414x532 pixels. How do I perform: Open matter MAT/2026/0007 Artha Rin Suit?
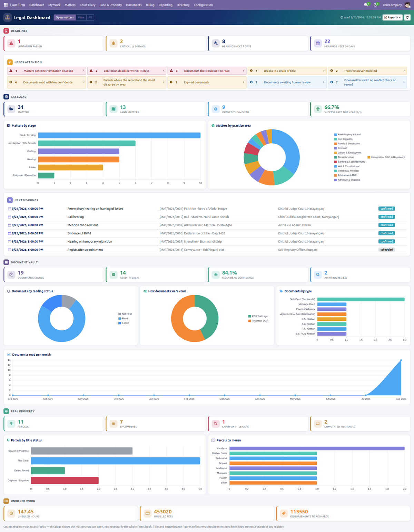pyautogui.click(x=196, y=225)
